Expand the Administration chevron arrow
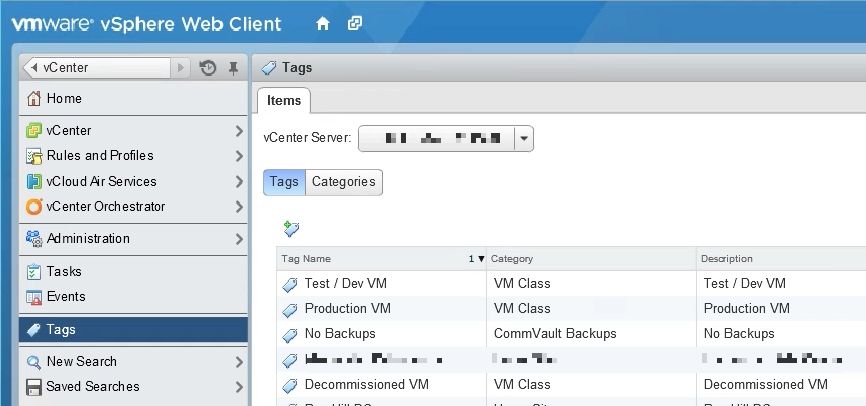Image resolution: width=866 pixels, height=406 pixels. click(x=239, y=239)
